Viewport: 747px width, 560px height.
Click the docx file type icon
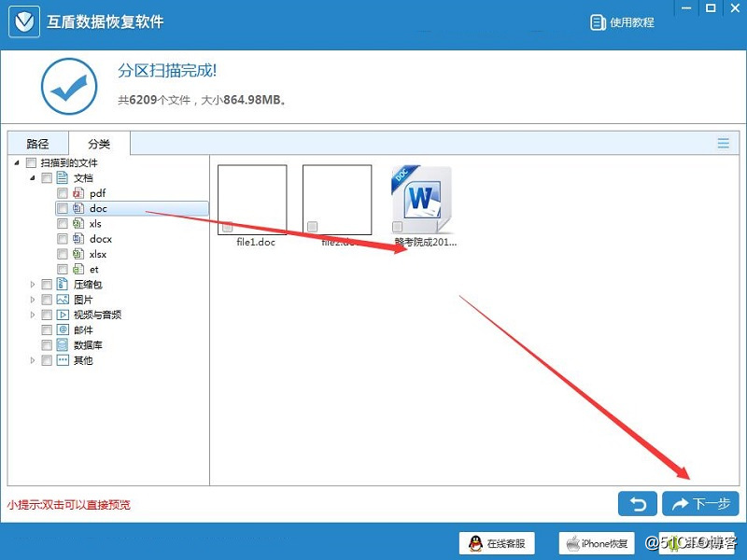(x=78, y=239)
